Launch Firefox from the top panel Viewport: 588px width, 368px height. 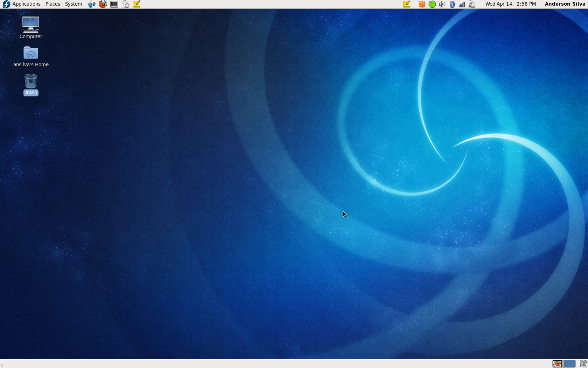click(x=103, y=4)
